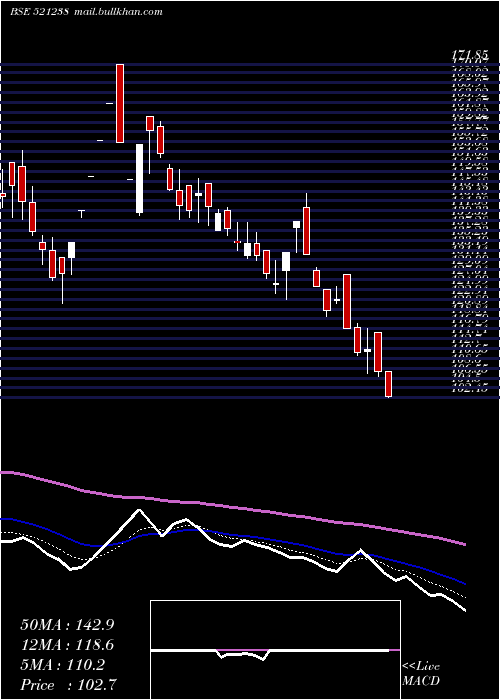The height and width of the screenshot is (700, 500).
Task: Click the large white candlestick body
Action: click(x=140, y=178)
